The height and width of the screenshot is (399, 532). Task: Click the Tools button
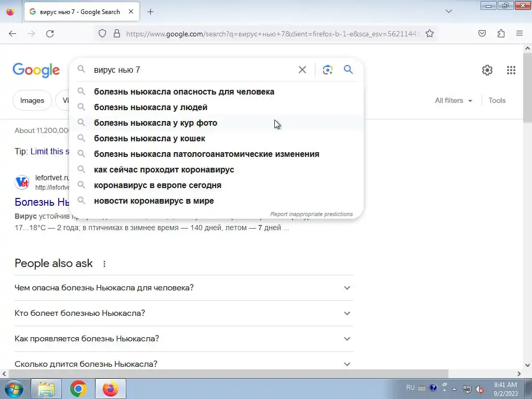tap(497, 100)
